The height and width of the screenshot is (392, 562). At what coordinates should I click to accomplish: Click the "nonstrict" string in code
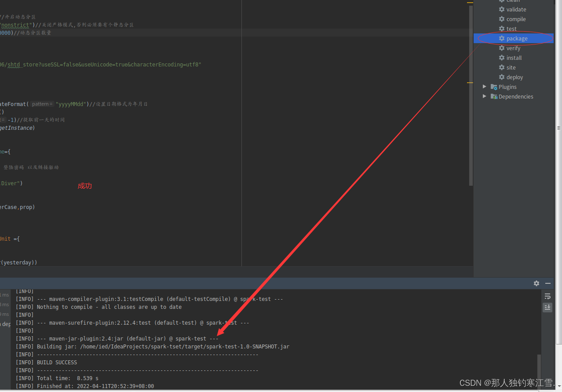click(x=16, y=25)
